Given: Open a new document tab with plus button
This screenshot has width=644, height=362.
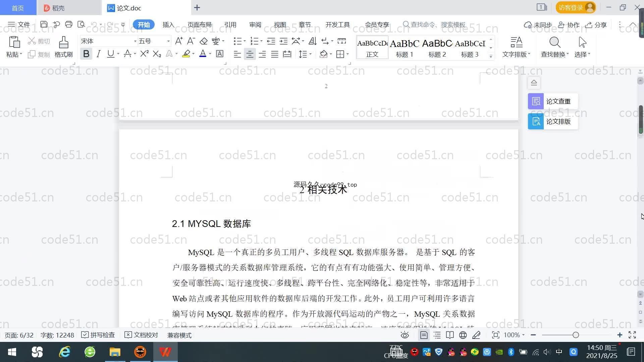Looking at the screenshot, I should 197,7.
